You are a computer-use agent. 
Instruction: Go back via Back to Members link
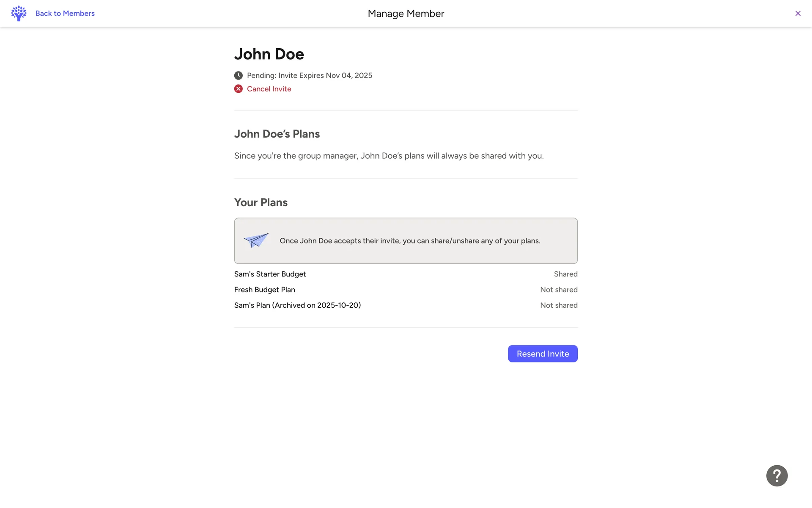(65, 13)
